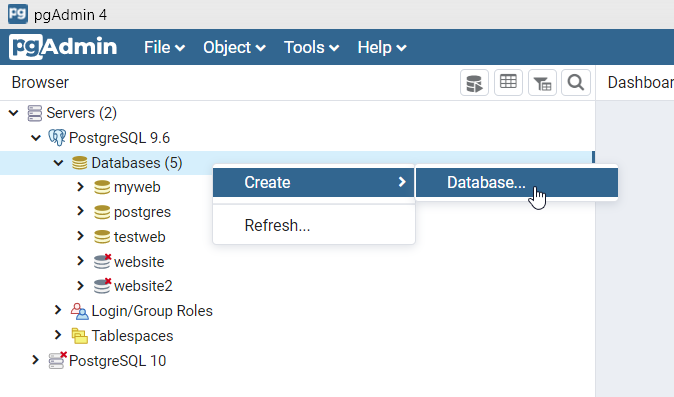The image size is (674, 397).
Task: Expand the myweb database node
Action: pos(80,187)
